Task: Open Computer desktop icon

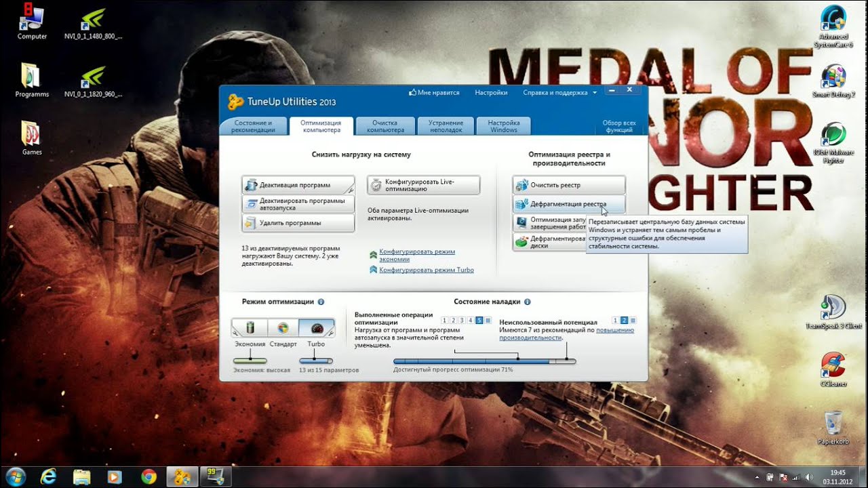Action: [32, 22]
